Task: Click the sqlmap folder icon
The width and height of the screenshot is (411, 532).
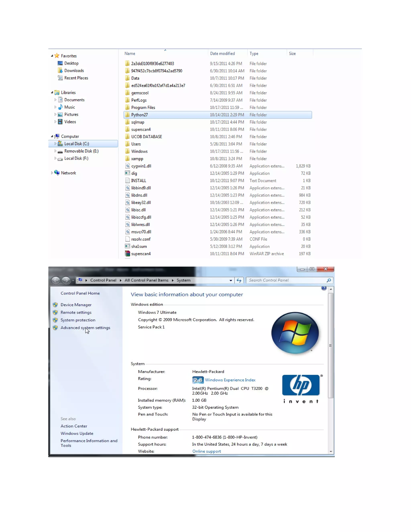Action: (127, 122)
